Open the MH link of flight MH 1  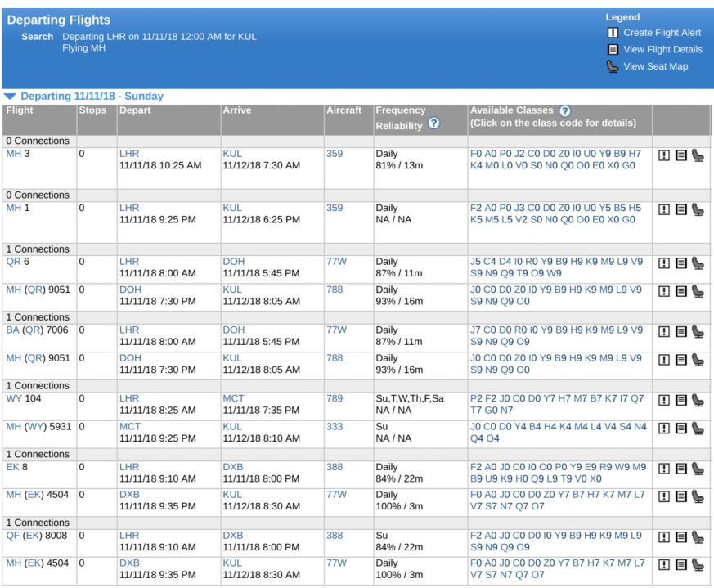[x=14, y=208]
